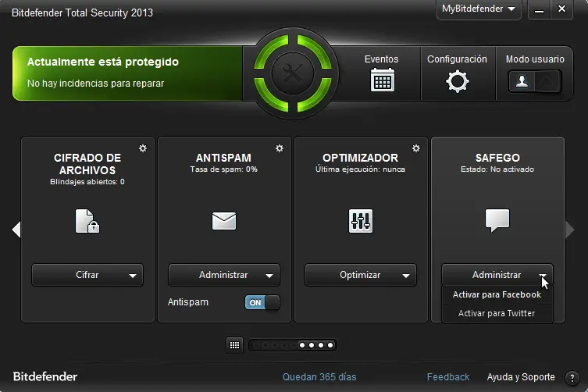Open Ayuda y Soporte
Image resolution: width=588 pixels, height=392 pixels.
point(521,377)
